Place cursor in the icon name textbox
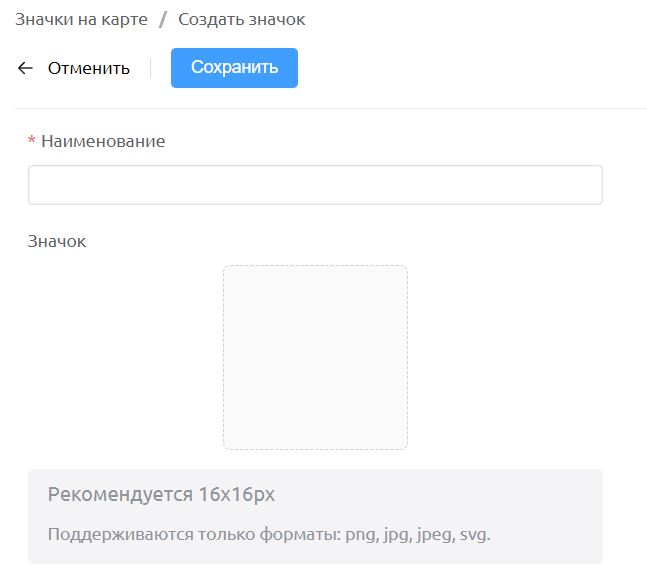Screen dimensions: 647x579 (315, 185)
